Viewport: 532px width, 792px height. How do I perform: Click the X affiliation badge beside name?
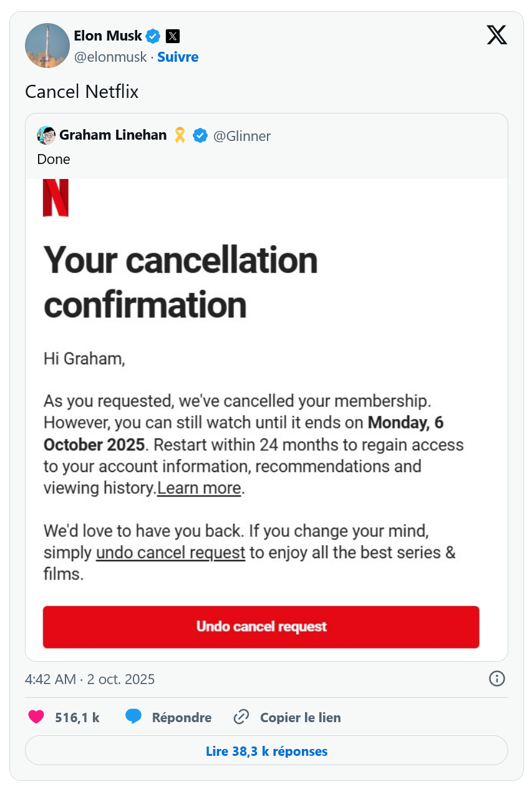[173, 36]
